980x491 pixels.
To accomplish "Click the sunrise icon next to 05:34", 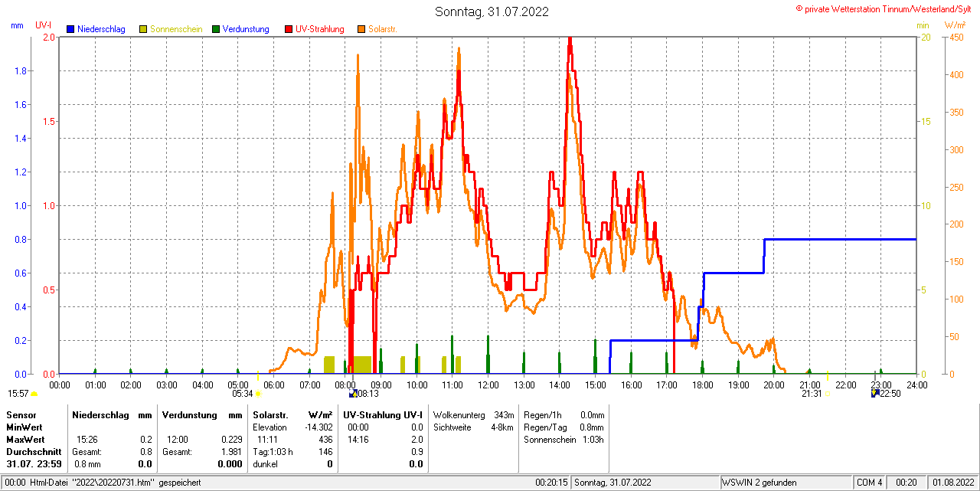I will click(258, 394).
